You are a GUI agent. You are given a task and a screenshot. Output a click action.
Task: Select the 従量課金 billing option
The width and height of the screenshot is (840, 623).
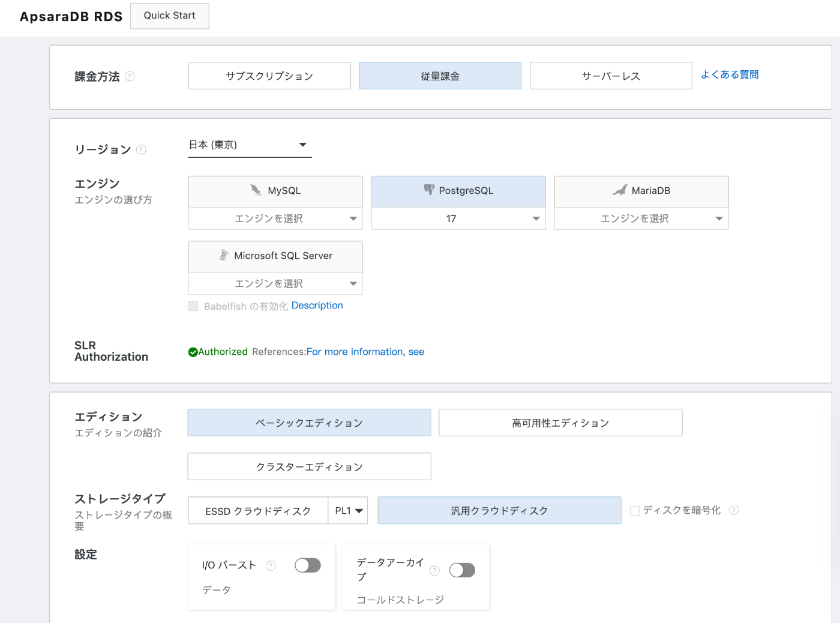(x=440, y=76)
